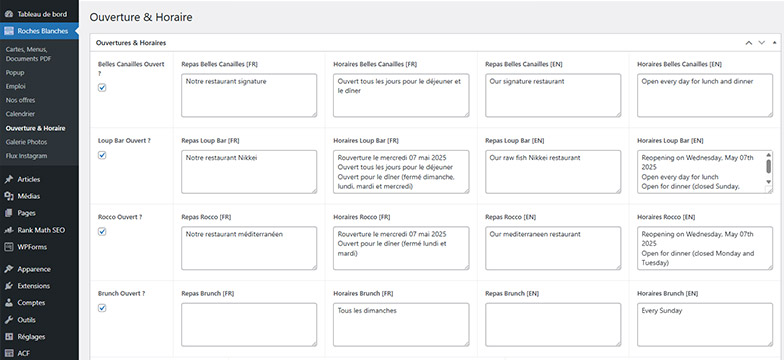
Task: Click the Horaires Loup Bar [FR] field
Action: pos(401,172)
